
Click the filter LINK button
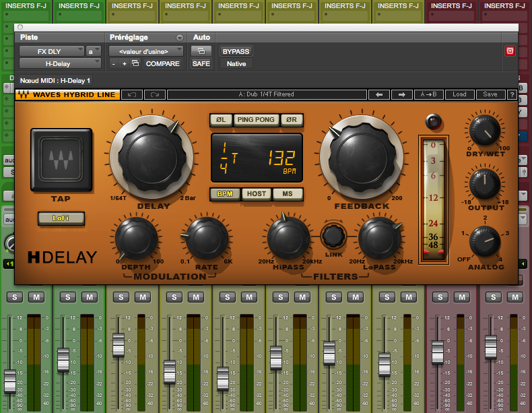[333, 236]
